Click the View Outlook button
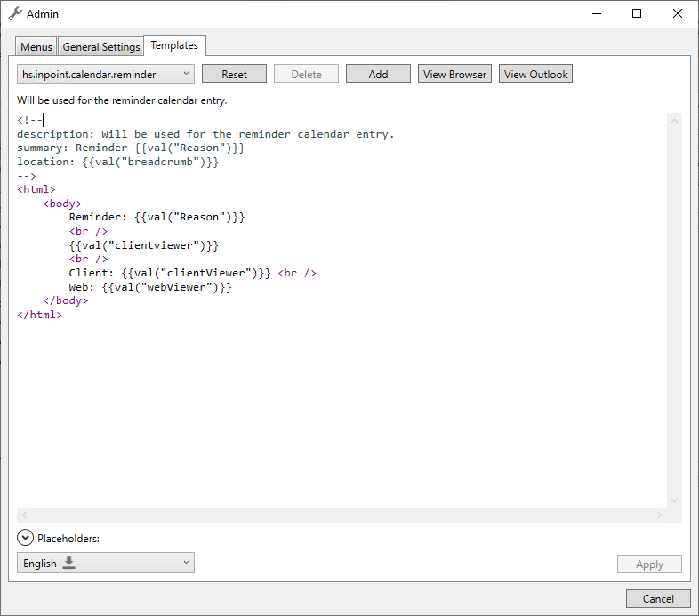Image resolution: width=699 pixels, height=616 pixels. tap(535, 74)
